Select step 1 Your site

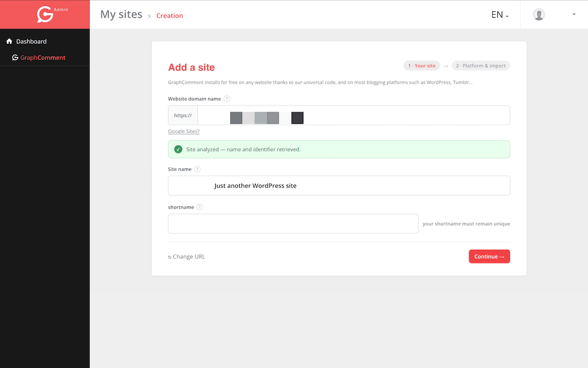tap(421, 66)
